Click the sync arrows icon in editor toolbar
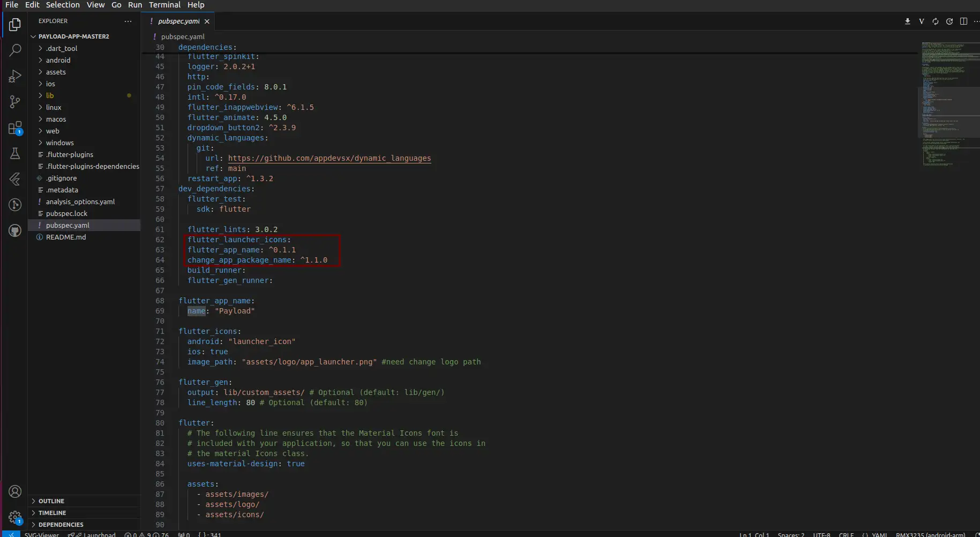The image size is (980, 537). click(936, 21)
